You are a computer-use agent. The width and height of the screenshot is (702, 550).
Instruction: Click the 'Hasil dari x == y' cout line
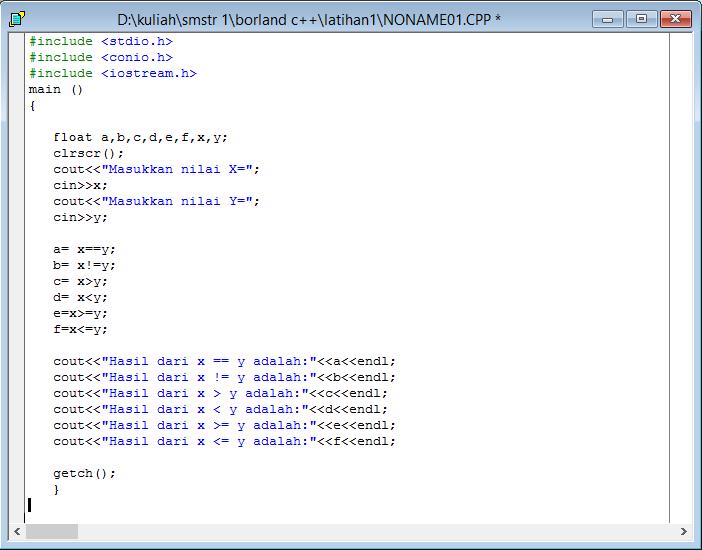tap(224, 361)
